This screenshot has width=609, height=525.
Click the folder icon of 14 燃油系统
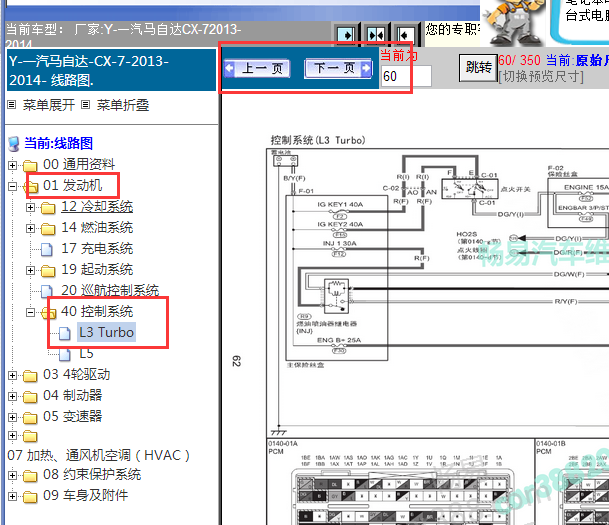point(48,229)
